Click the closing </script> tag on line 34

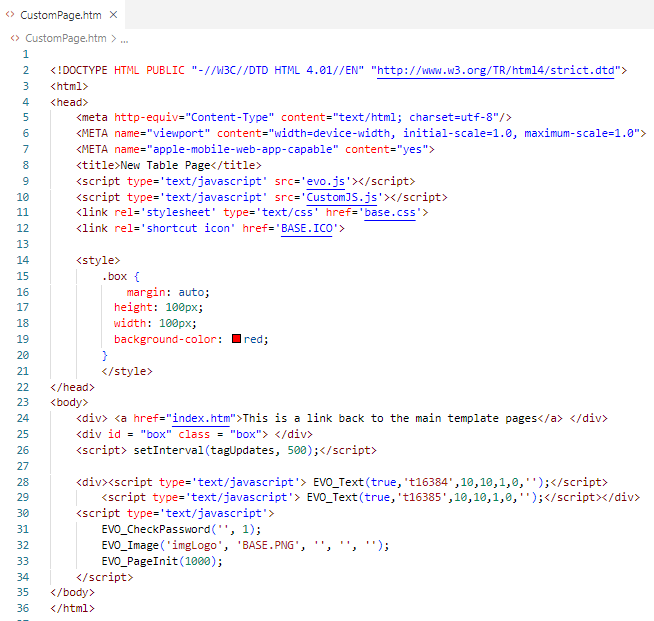click(105, 578)
